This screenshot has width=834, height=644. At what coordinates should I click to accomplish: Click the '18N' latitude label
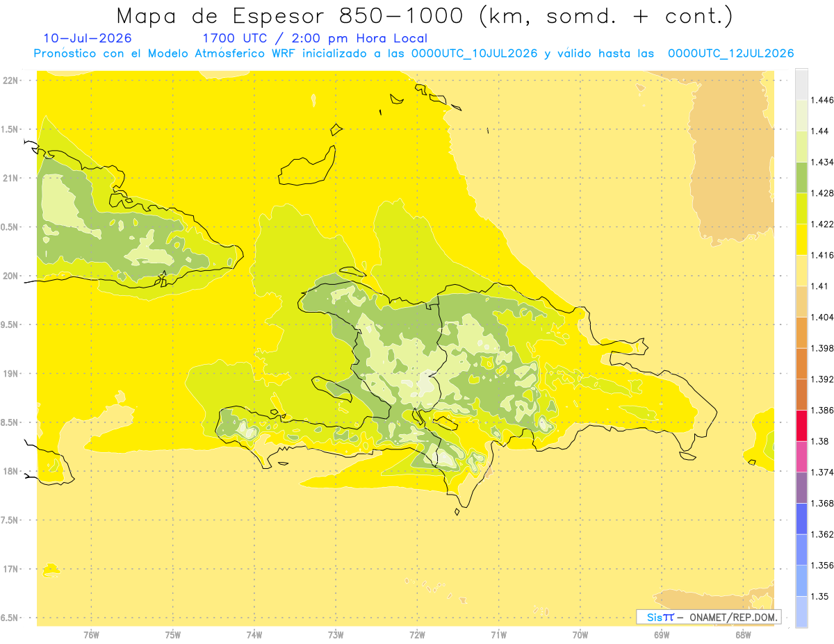tap(12, 472)
